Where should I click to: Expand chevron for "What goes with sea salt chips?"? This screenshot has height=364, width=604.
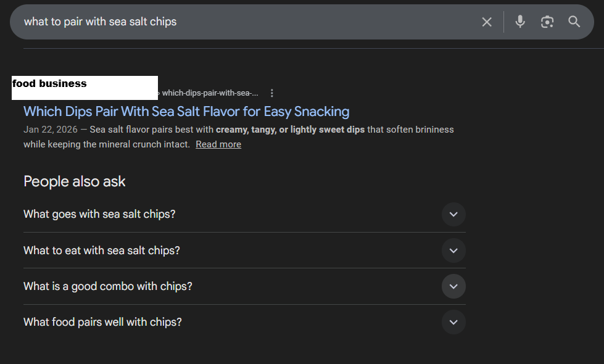pos(453,214)
